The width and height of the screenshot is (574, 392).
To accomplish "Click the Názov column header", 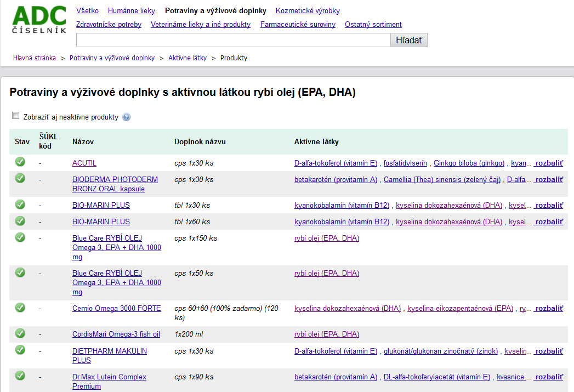I will click(x=83, y=141).
